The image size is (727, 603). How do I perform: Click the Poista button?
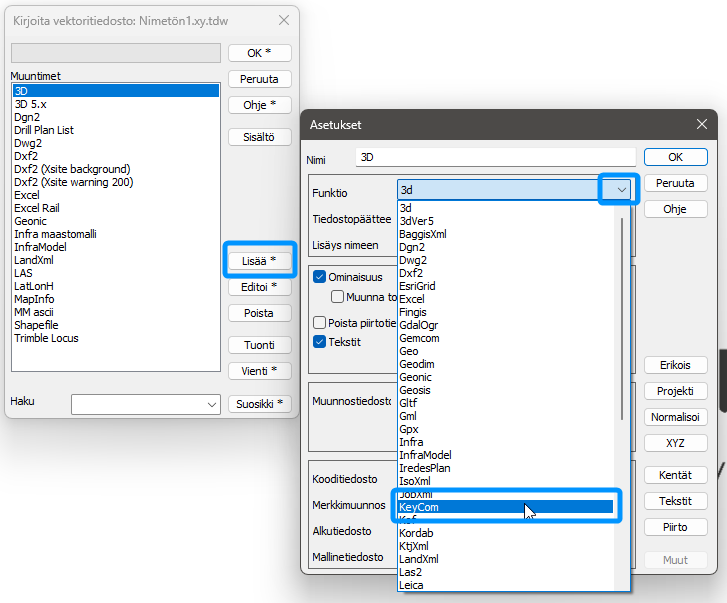coord(259,313)
